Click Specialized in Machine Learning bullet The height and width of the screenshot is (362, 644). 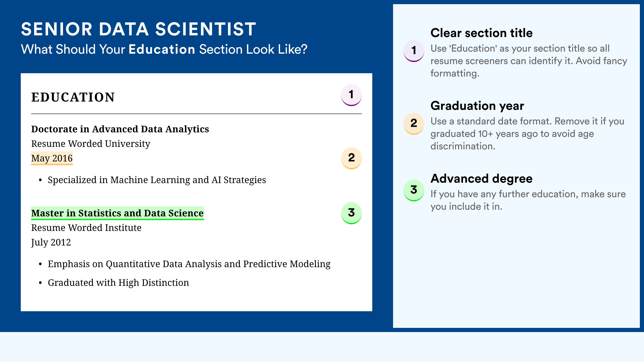click(157, 180)
